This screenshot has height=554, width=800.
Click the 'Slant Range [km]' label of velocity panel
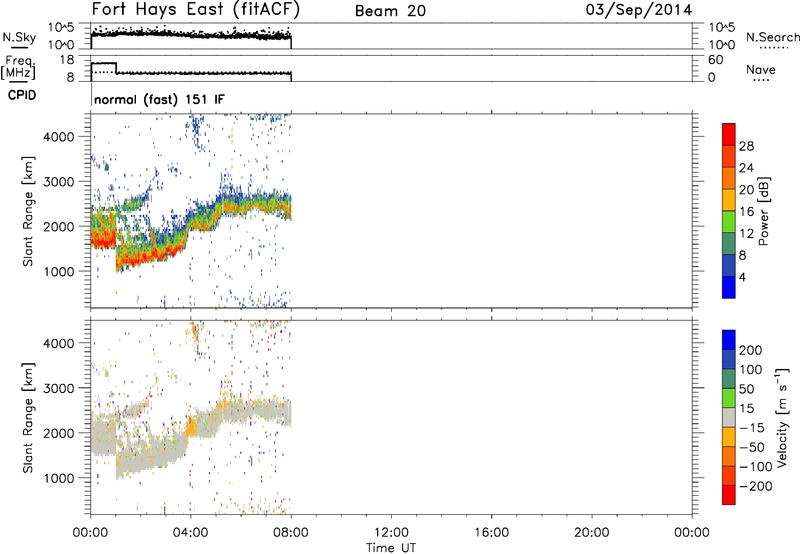click(28, 418)
